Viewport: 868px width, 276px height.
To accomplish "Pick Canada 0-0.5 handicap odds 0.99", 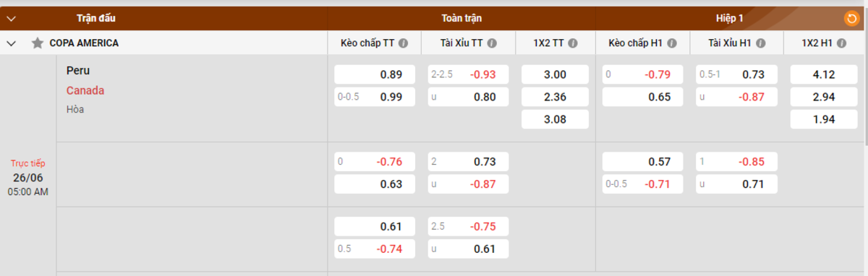I will pyautogui.click(x=375, y=97).
